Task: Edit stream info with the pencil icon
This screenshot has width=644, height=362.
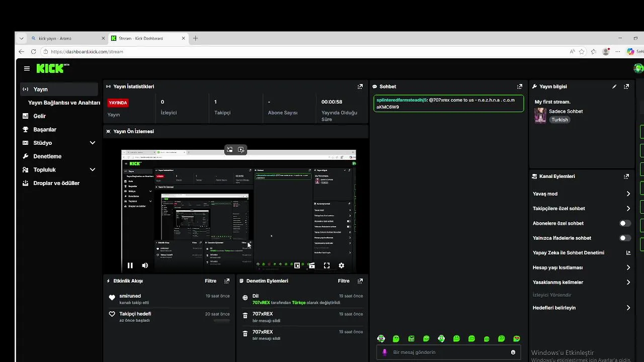Action: pos(614,86)
